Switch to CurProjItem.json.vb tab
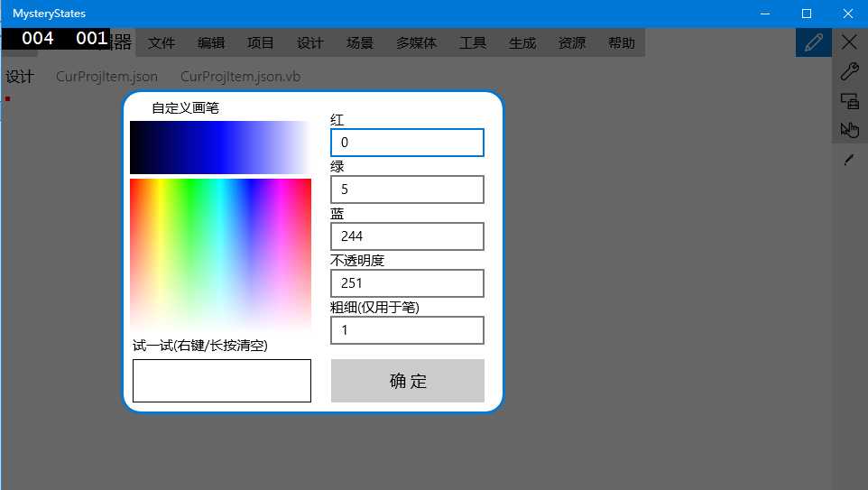Viewport: 868px width, 490px height. pyautogui.click(x=240, y=77)
